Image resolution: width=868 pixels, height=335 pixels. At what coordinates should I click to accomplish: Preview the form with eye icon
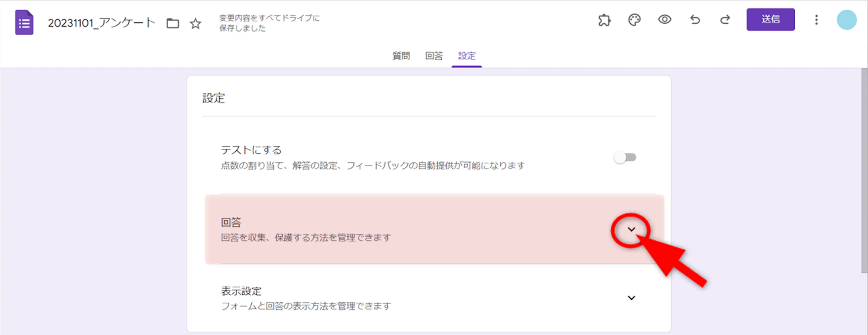click(665, 19)
